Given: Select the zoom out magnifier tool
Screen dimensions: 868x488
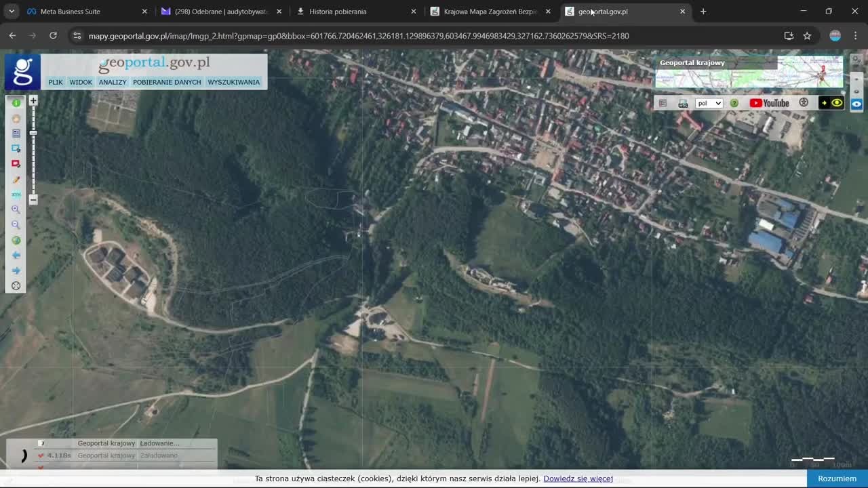Looking at the screenshot, I should click(x=16, y=225).
